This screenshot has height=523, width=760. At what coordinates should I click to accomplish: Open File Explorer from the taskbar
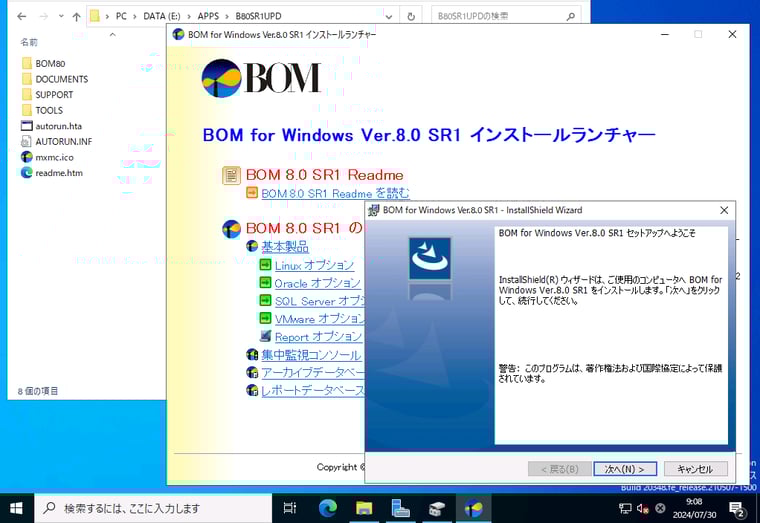[x=364, y=508]
